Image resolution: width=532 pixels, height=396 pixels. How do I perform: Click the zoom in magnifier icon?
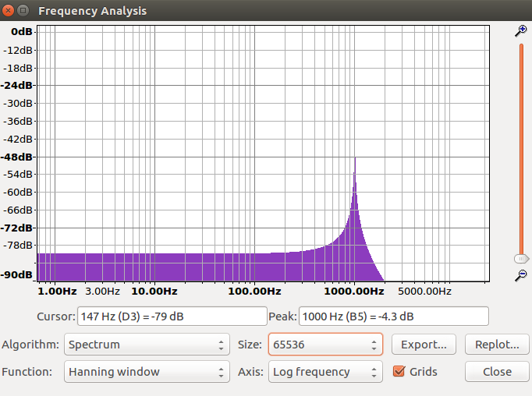521,30
